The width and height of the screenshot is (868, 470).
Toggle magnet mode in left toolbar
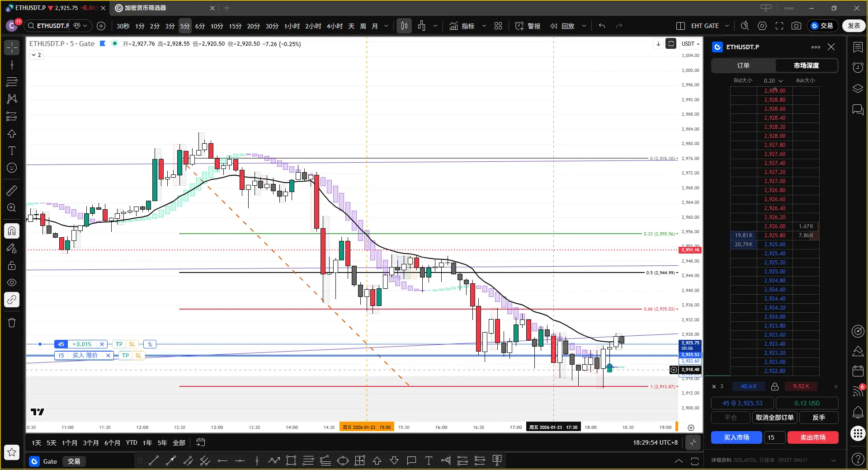(12, 231)
